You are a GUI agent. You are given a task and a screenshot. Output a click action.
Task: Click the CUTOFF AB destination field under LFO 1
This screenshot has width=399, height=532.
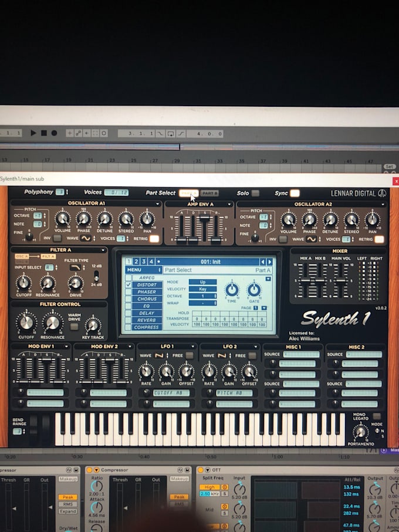tap(171, 393)
